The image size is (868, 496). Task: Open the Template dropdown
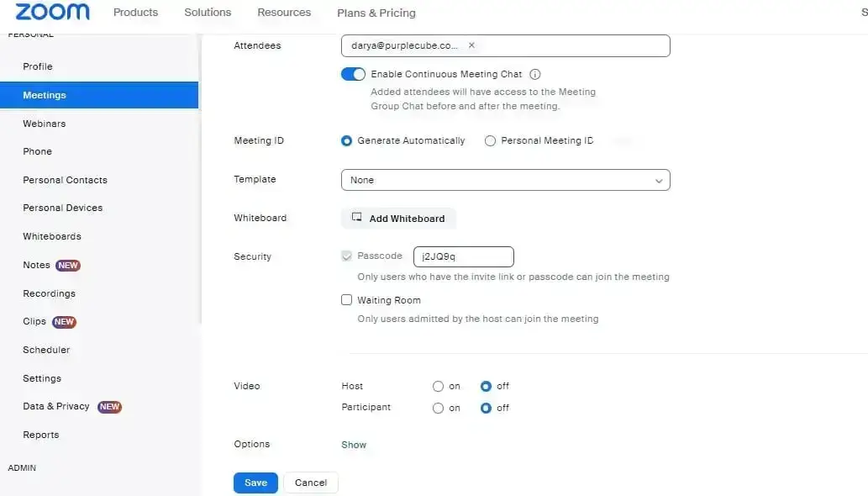[x=505, y=180]
